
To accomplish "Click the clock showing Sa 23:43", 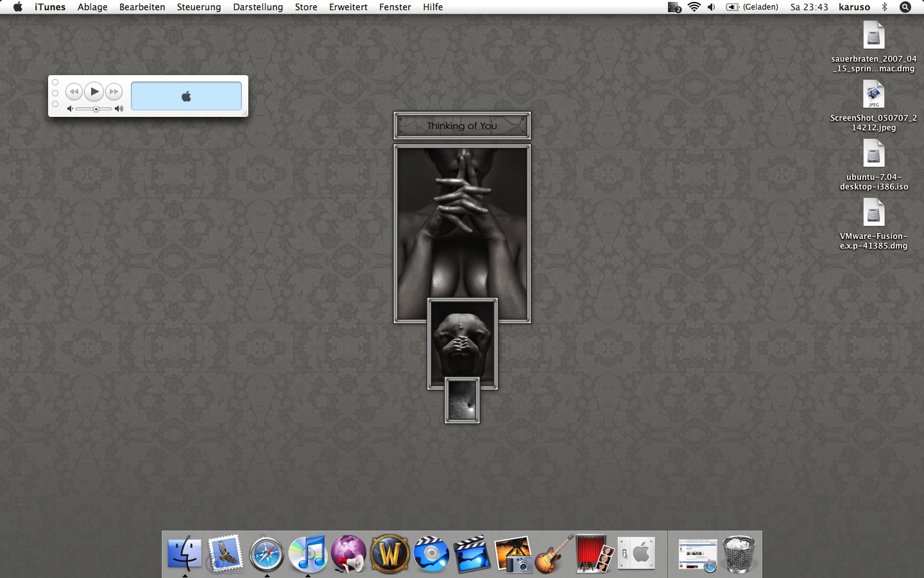I will pyautogui.click(x=809, y=7).
